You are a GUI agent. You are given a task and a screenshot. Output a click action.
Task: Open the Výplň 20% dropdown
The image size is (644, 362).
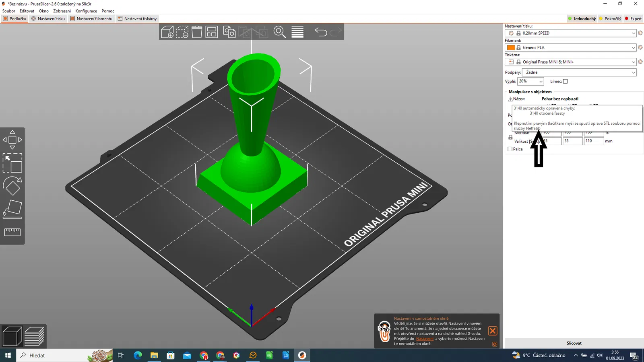tap(530, 81)
